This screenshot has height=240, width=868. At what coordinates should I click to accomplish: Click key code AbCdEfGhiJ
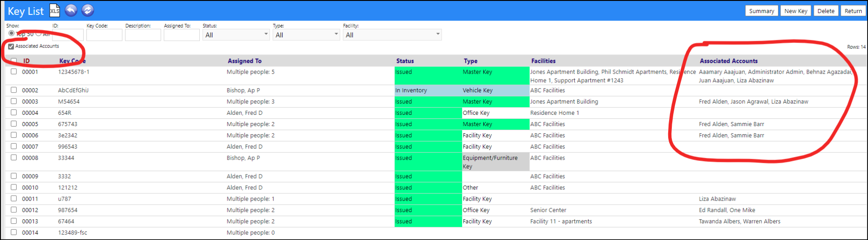(73, 90)
